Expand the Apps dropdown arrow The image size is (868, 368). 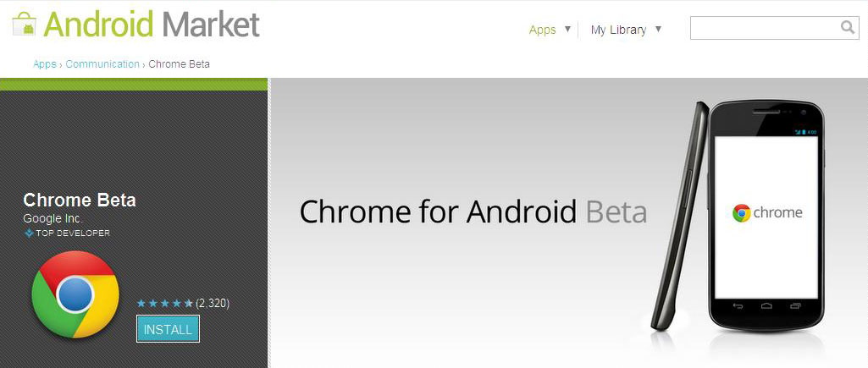pos(567,30)
